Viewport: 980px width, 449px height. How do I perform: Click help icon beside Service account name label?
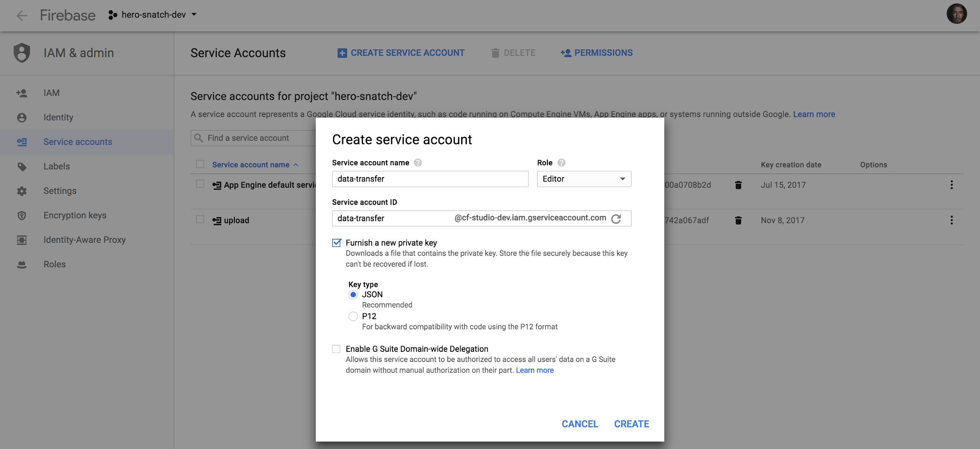pos(418,163)
